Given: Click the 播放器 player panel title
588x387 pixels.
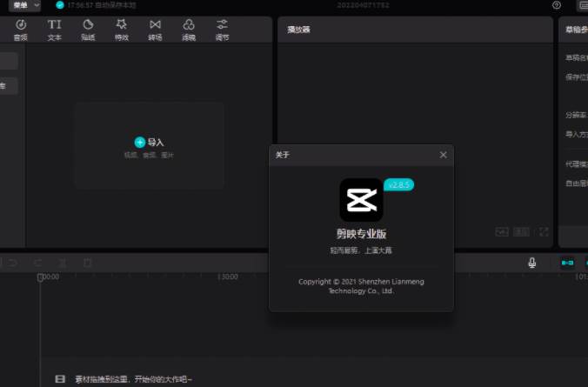Looking at the screenshot, I should point(299,30).
